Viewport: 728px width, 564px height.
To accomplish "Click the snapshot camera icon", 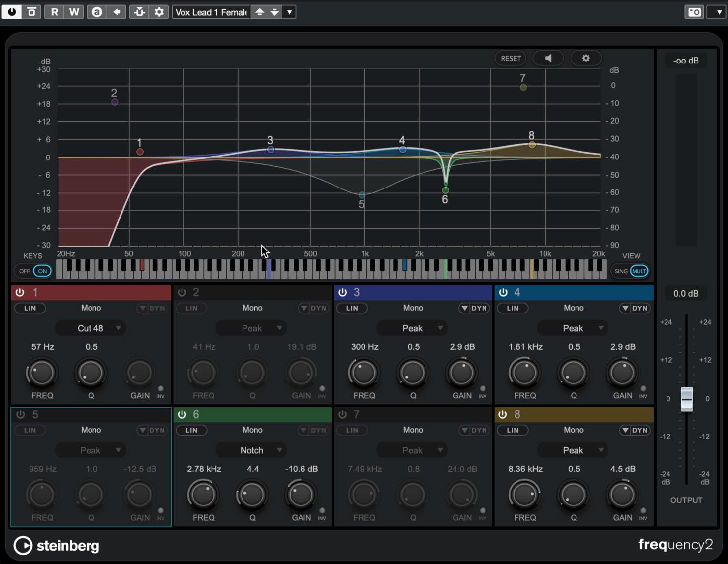I will tap(695, 12).
